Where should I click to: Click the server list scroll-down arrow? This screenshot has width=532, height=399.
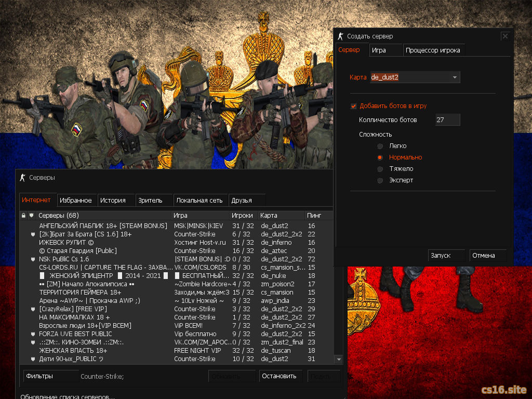[339, 360]
